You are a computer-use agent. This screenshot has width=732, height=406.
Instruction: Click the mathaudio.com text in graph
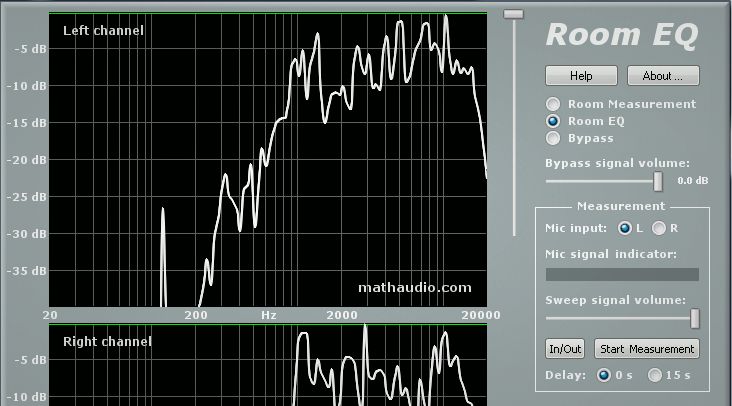tap(415, 287)
